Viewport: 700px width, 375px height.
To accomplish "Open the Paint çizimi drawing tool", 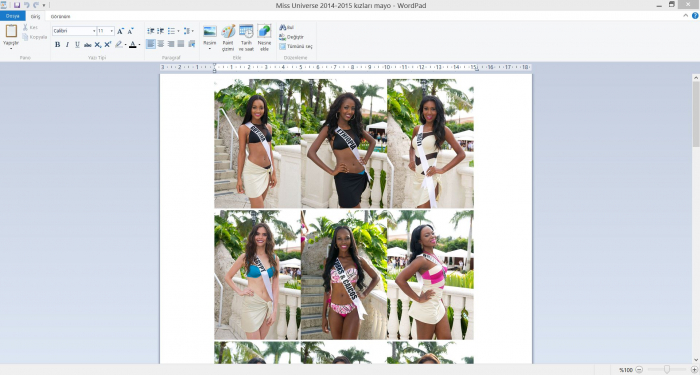I will pos(228,38).
